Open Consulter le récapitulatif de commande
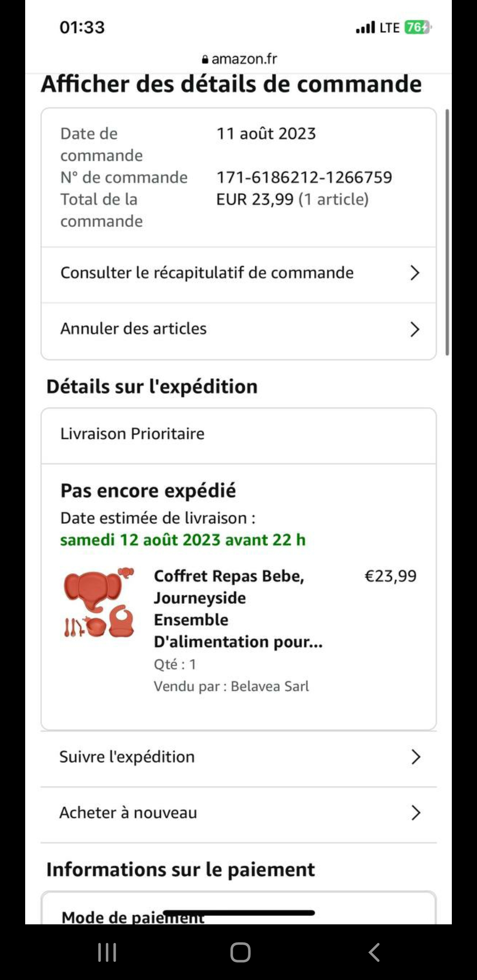 click(x=207, y=273)
